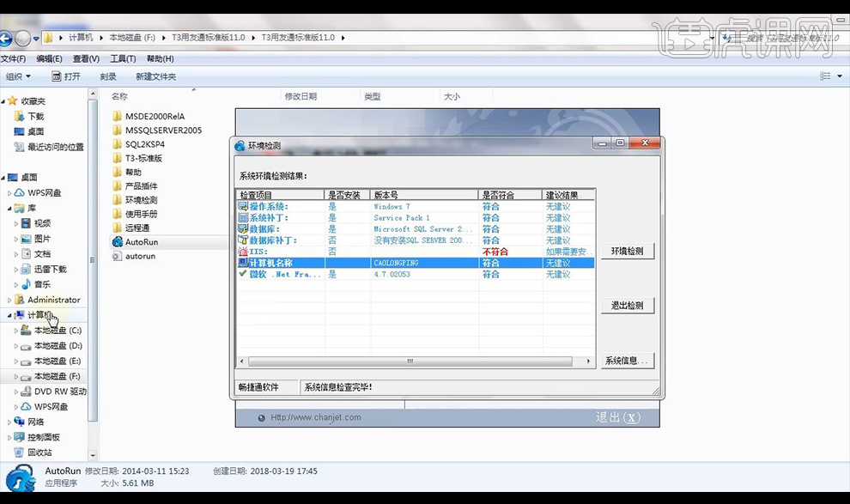
Task: Click the Explorer Forward navigation arrow
Action: (x=23, y=39)
